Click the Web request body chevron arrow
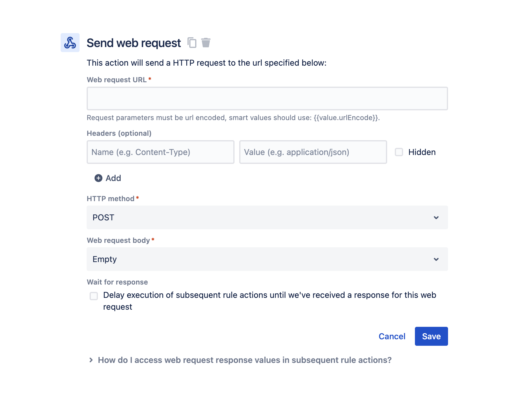The width and height of the screenshot is (527, 420). click(x=436, y=259)
